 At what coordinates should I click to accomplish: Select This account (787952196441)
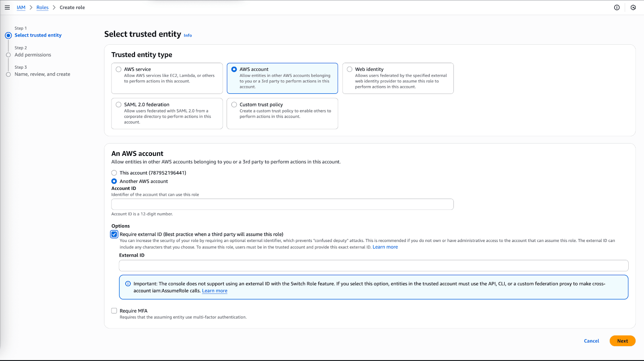114,172
